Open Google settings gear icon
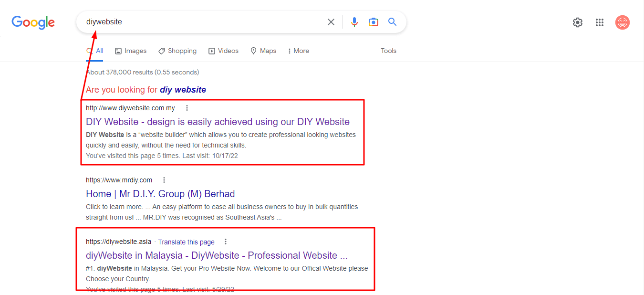The width and height of the screenshot is (644, 295). coord(578,22)
